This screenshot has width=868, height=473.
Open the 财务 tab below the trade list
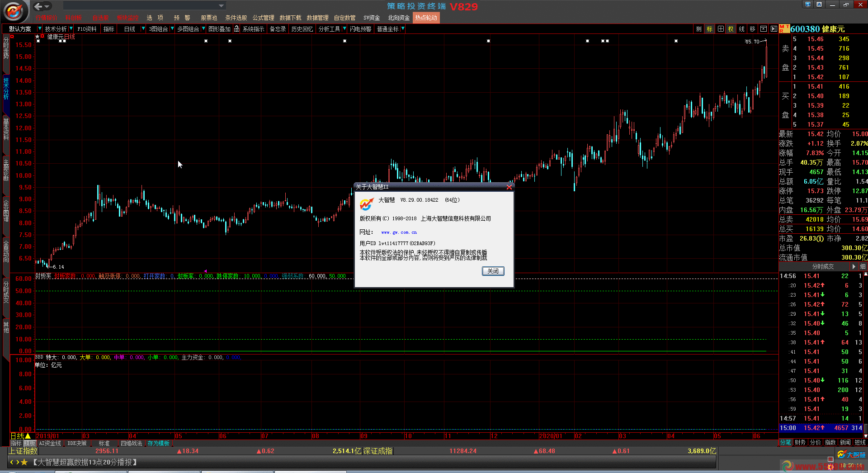pos(800,442)
